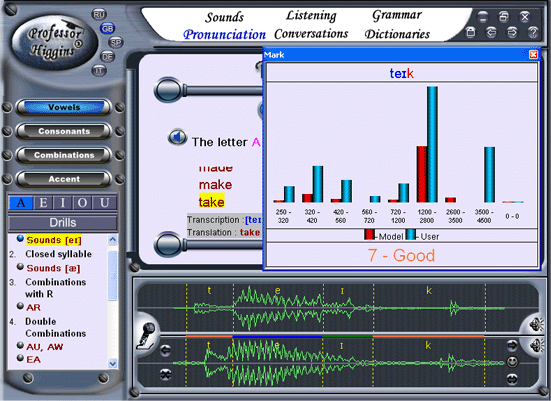Play audio with the speaker icon beside The letter A
This screenshot has width=551, height=401.
click(177, 137)
